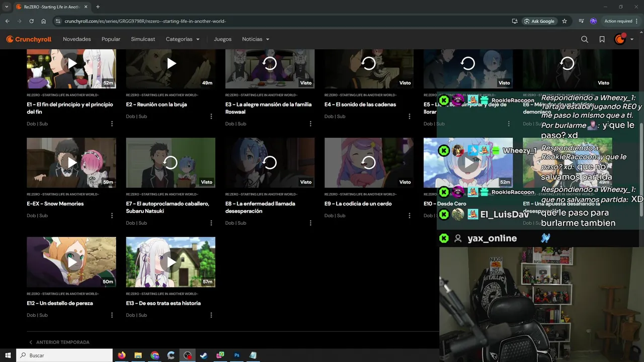Play E13 De eso trata esta historia

coord(171,262)
